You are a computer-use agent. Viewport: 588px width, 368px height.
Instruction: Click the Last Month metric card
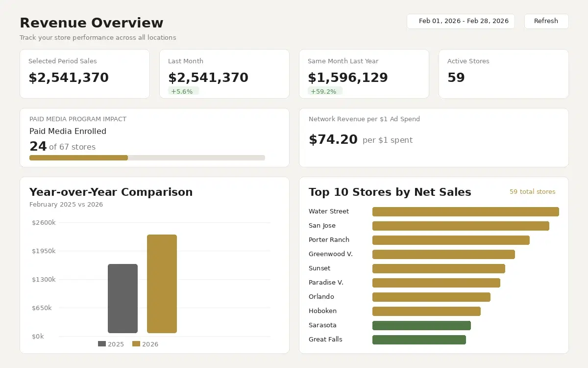[224, 74]
